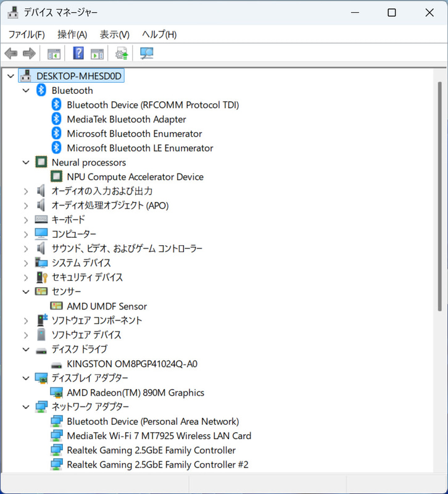The height and width of the screenshot is (494, 448).
Task: Click the システム デバイス category icon
Action: tap(41, 262)
